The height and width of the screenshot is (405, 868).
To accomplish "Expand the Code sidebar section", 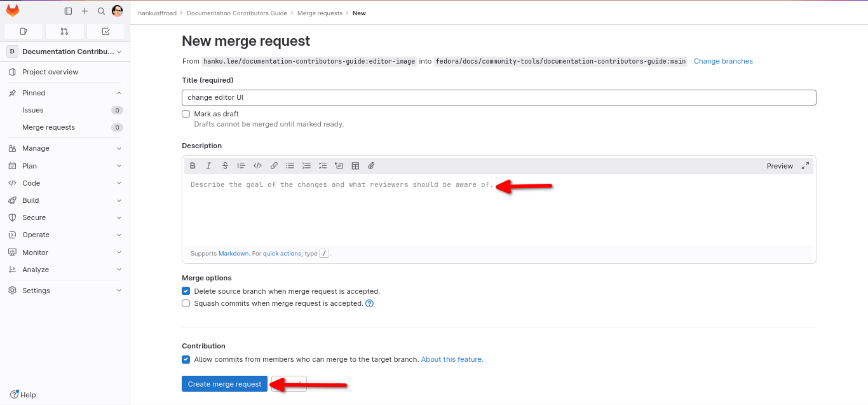I will 65,183.
